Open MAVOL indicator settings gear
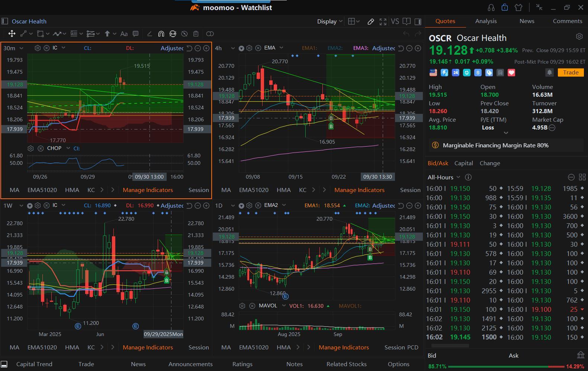This screenshot has height=371, width=588. point(242,306)
